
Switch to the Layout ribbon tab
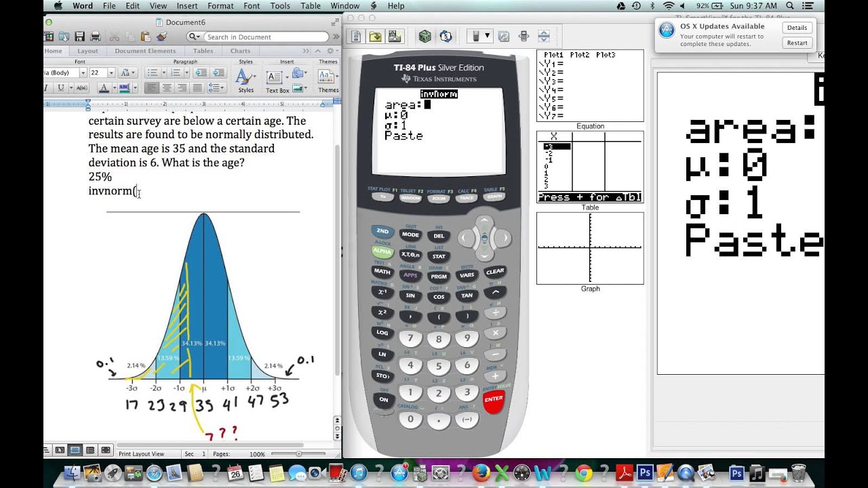tap(87, 51)
